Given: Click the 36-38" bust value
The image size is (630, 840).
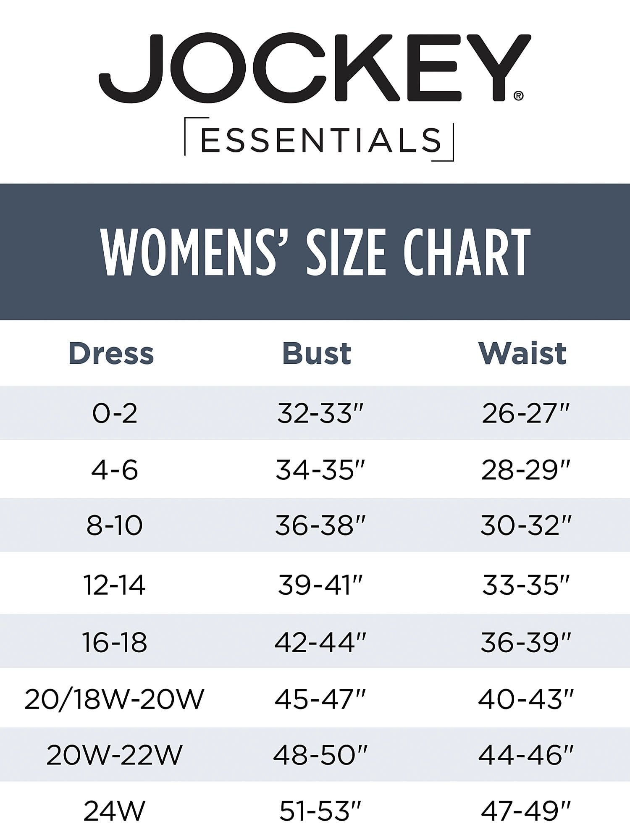Looking at the screenshot, I should click(x=320, y=525).
